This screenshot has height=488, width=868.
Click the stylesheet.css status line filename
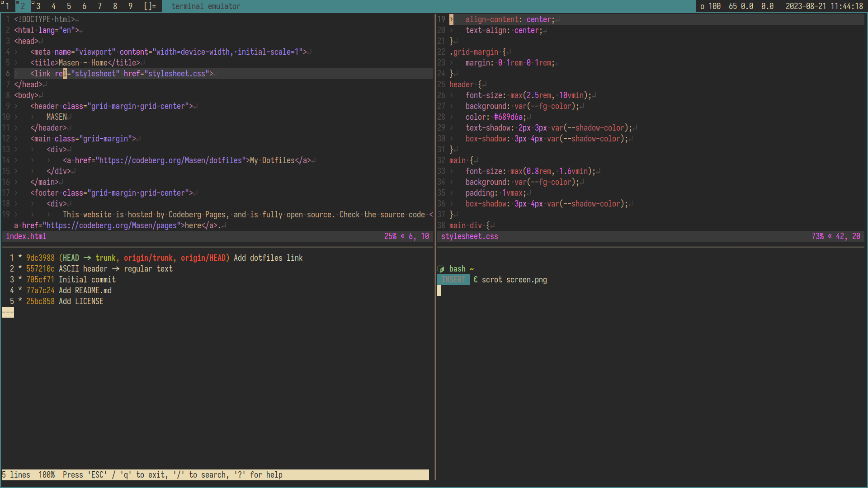point(469,236)
